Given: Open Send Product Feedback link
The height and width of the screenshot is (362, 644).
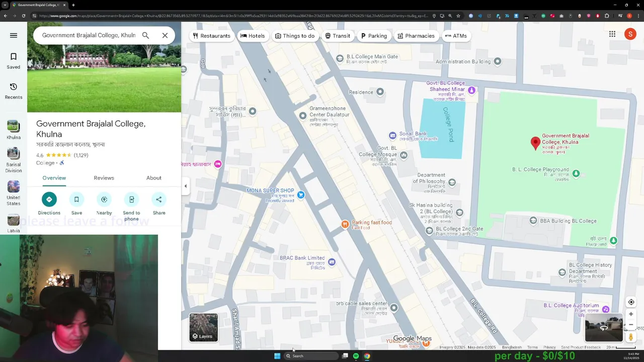Looking at the screenshot, I should click(581, 347).
